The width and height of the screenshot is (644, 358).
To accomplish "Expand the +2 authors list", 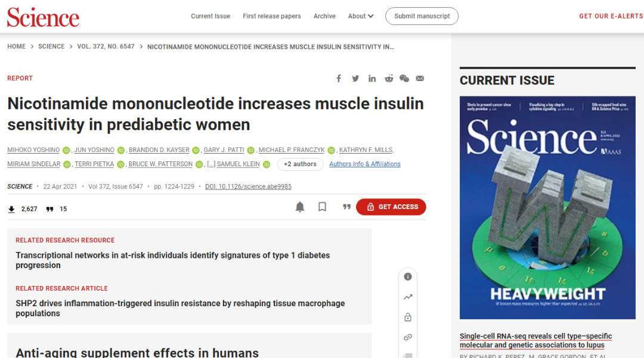I will tap(300, 164).
